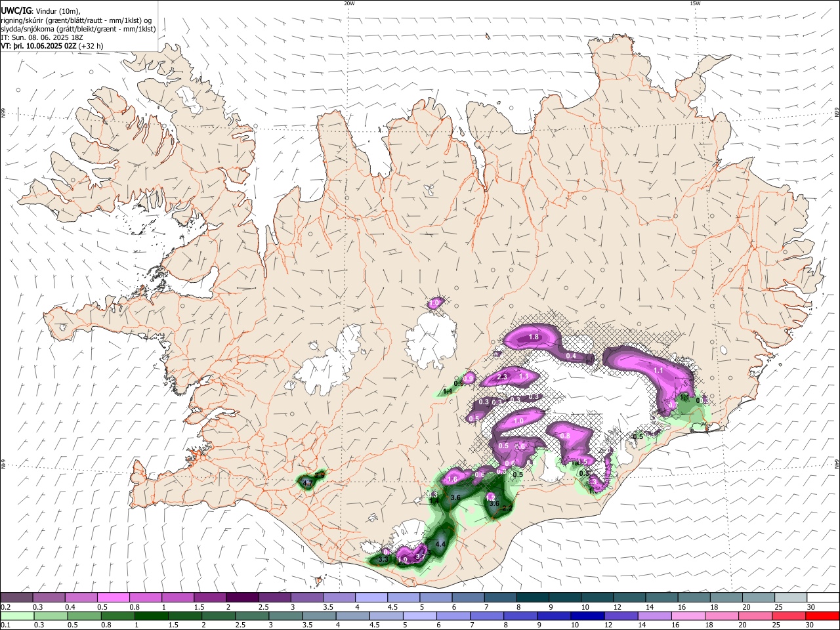Pick the red swatch ending the rain legend
The height and width of the screenshot is (630, 840).
click(823, 616)
